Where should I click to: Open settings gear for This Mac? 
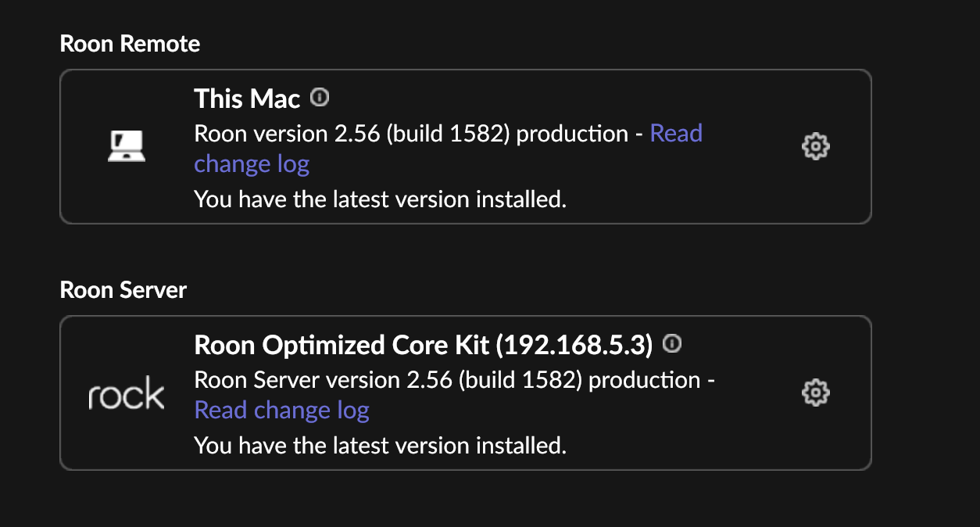tap(815, 146)
